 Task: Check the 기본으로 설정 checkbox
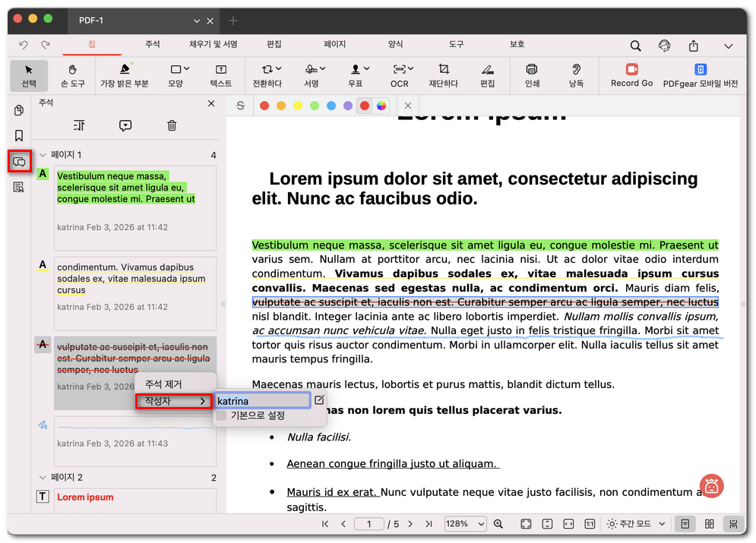[221, 415]
